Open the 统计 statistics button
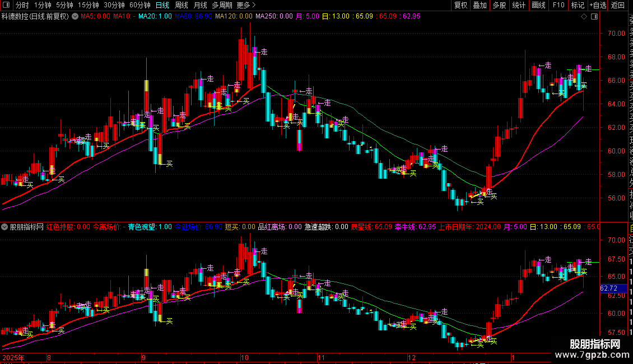 pos(519,5)
